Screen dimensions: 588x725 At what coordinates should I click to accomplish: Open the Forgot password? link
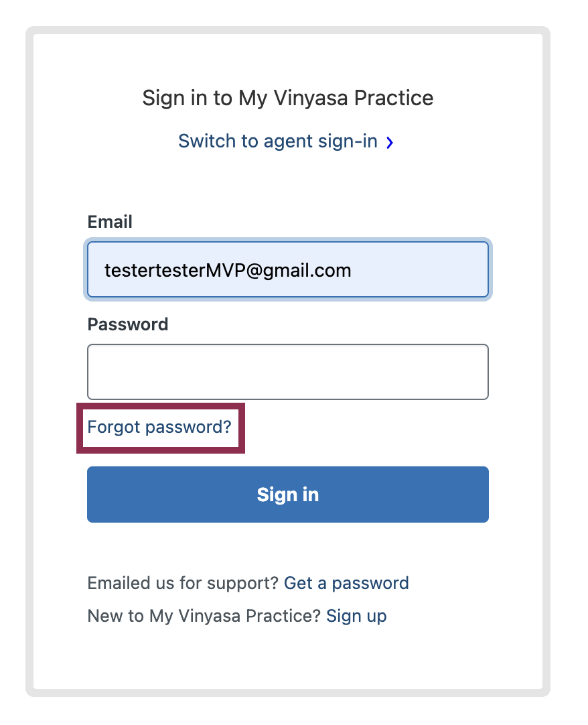pos(159,427)
